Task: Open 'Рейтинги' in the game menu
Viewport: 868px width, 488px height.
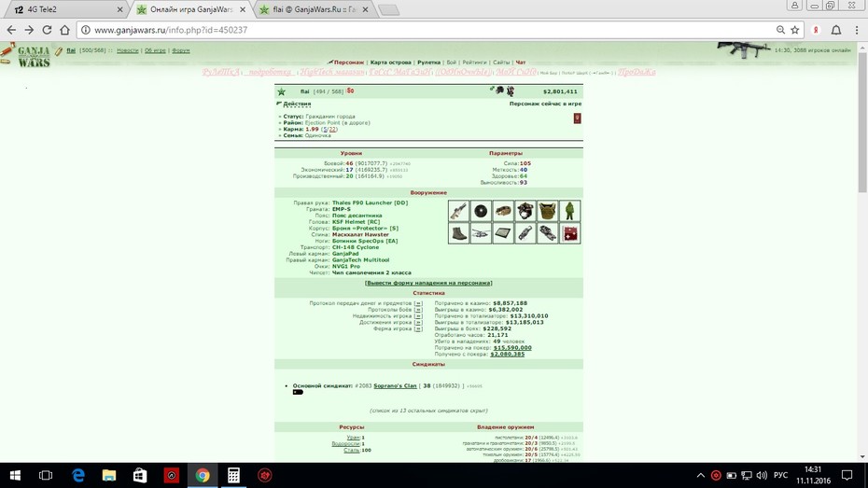Action: (x=474, y=63)
